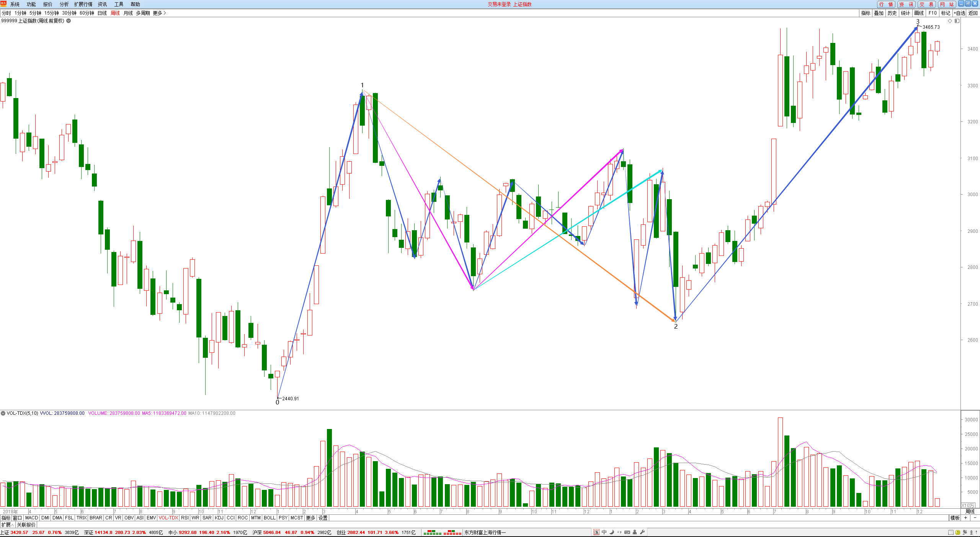Open the 扩展行情 menu
This screenshot has width=980, height=537.
point(83,4)
